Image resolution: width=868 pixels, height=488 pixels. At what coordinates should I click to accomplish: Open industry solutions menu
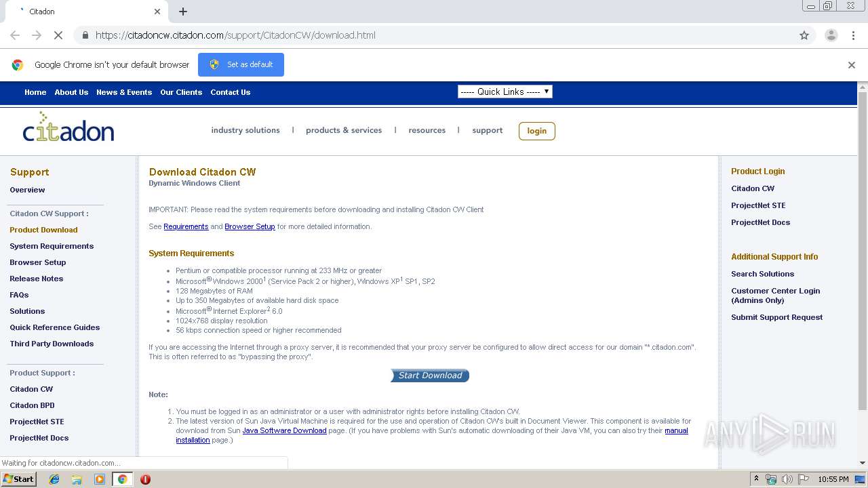pyautogui.click(x=245, y=130)
